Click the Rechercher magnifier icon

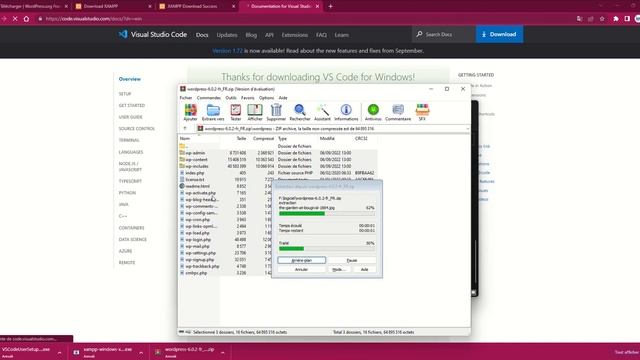coord(300,110)
